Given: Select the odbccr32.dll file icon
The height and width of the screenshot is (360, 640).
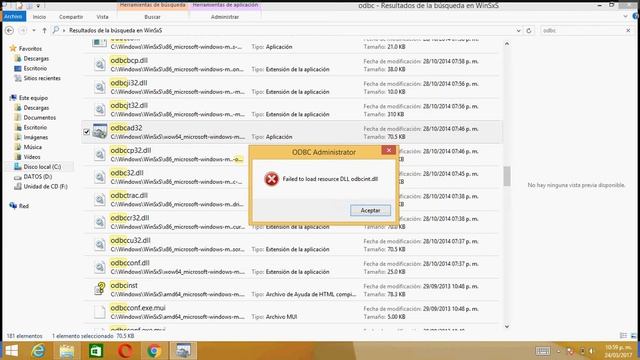Looking at the screenshot, I should click(x=100, y=222).
